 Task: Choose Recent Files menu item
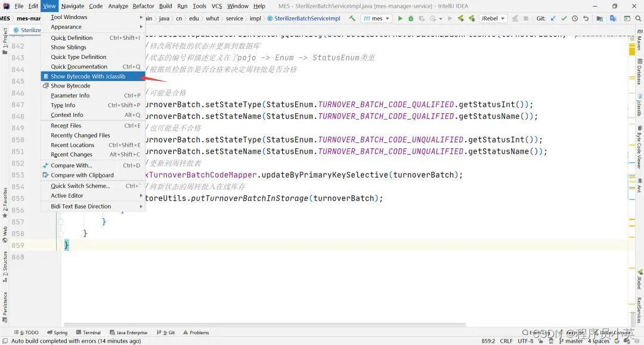[x=93, y=126]
